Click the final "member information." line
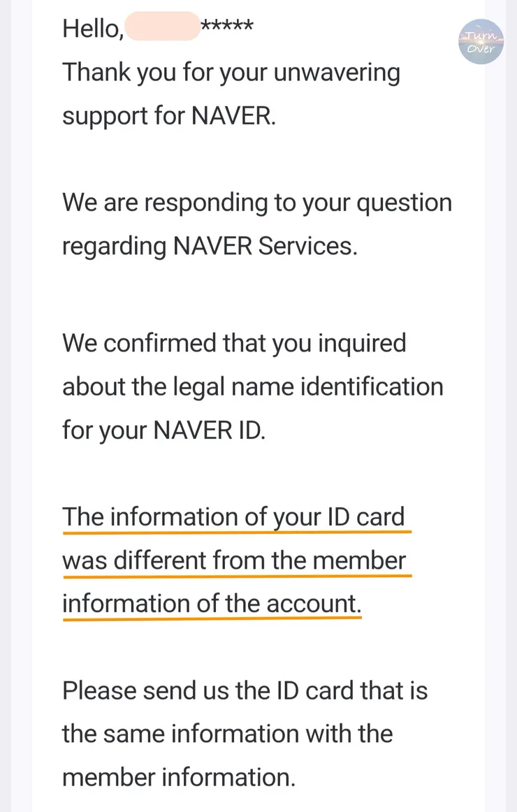 click(179, 777)
